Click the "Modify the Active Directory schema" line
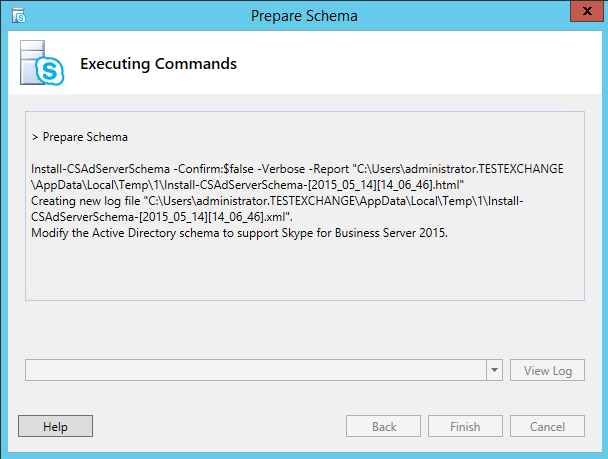This screenshot has height=459, width=608. pyautogui.click(x=239, y=233)
